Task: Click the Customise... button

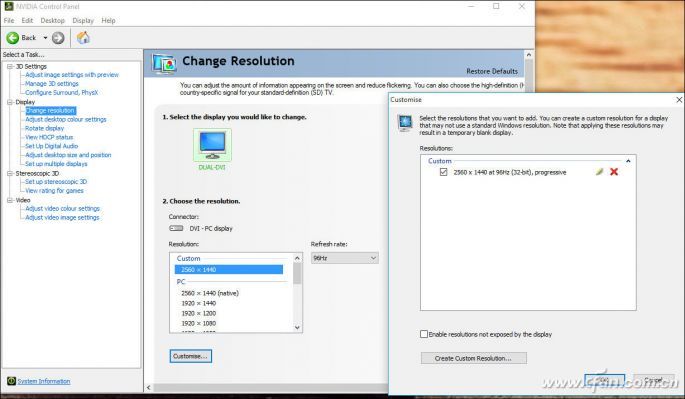Action: 190,356
